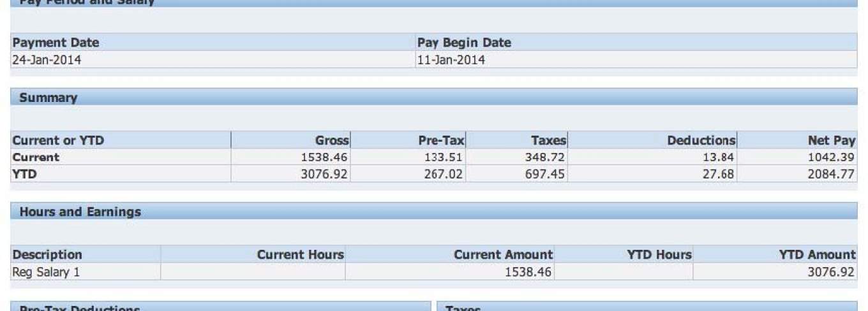Viewport: 868px width, 311px height.
Task: Click the Current or YTD column header
Action: 58,140
